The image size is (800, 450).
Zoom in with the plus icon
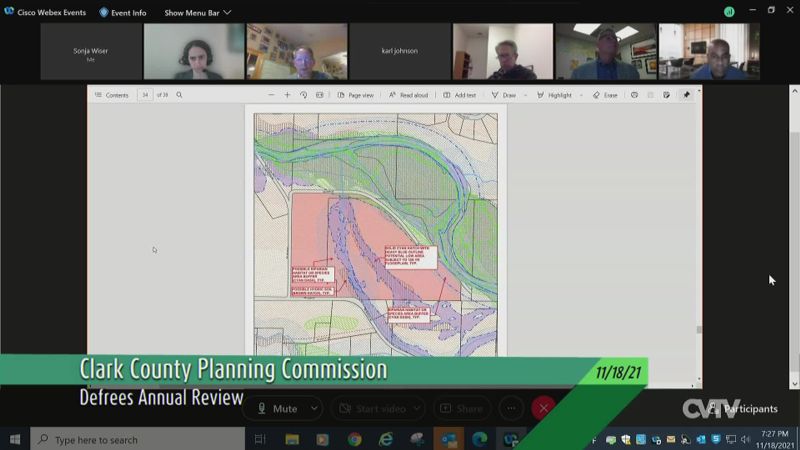point(287,95)
